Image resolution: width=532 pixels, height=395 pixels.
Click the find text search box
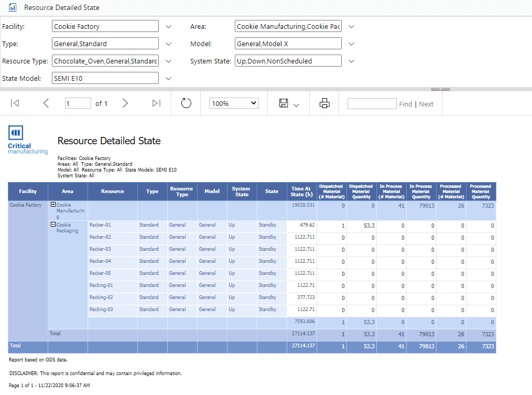click(x=372, y=103)
